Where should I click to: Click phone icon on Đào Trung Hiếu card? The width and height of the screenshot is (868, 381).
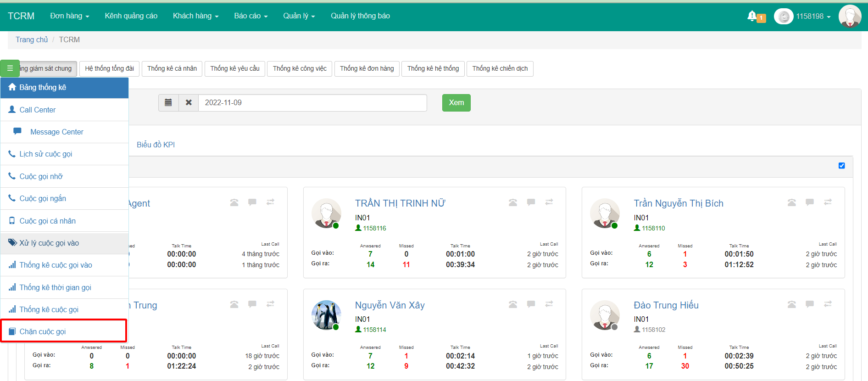pyautogui.click(x=792, y=304)
